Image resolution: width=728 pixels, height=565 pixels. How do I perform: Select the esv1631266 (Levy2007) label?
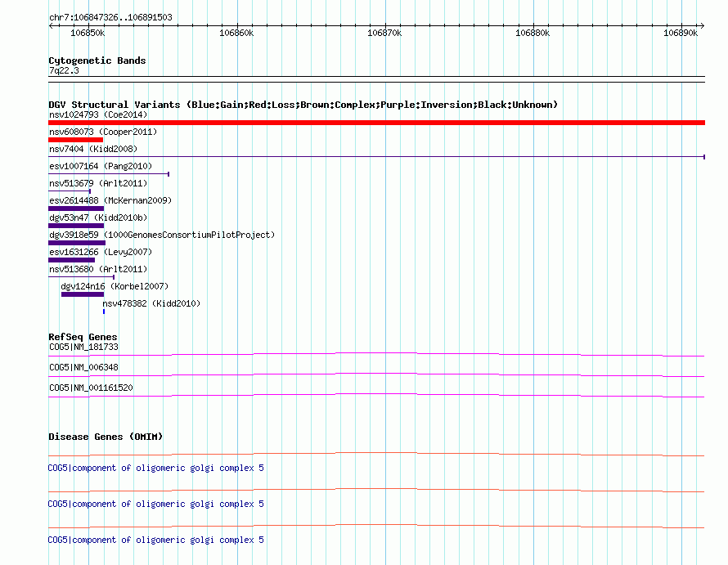101,252
